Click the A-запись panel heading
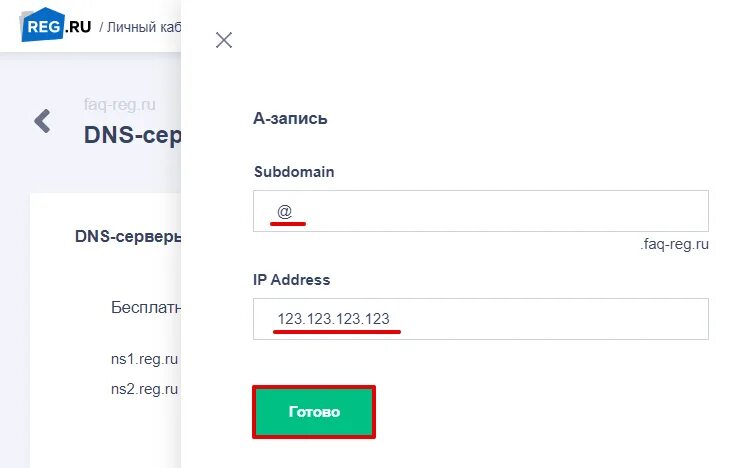738x468 pixels. 291,118
